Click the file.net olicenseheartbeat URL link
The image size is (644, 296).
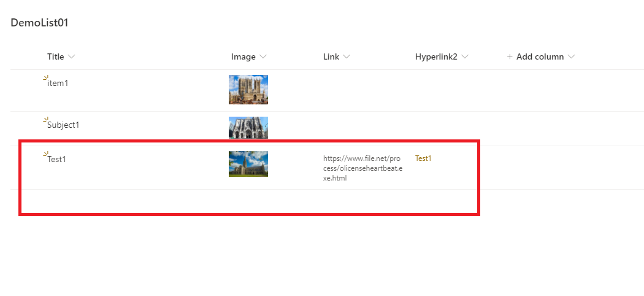(x=363, y=168)
